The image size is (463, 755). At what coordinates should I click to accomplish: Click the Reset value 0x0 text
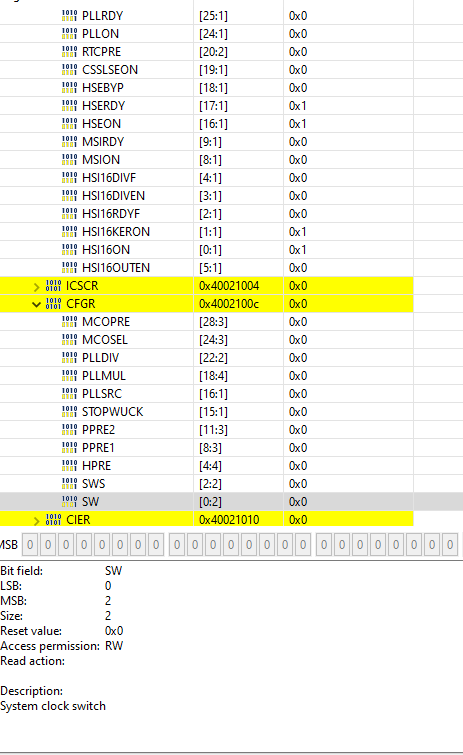click(114, 631)
